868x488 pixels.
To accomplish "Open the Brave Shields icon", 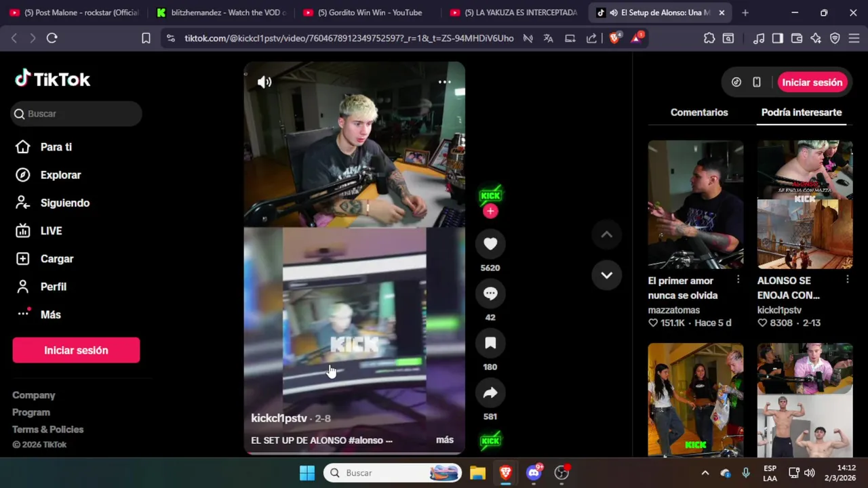I will [614, 38].
